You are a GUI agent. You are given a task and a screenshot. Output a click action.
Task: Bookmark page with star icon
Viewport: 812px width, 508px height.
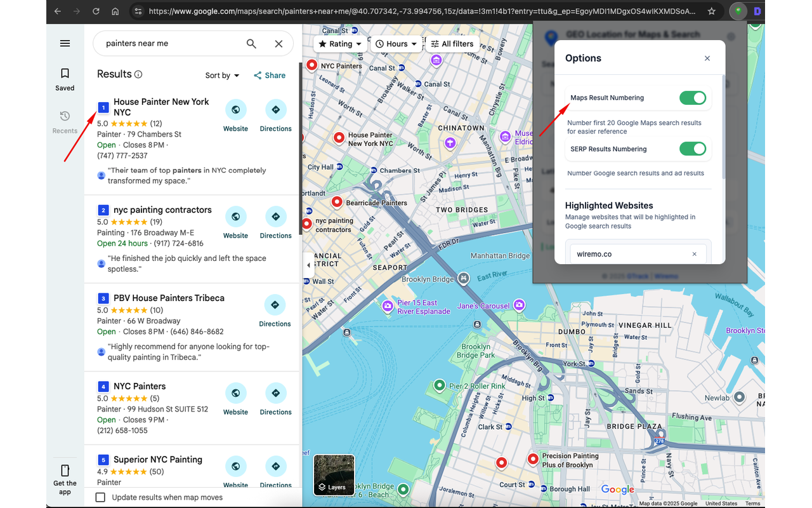pos(712,11)
